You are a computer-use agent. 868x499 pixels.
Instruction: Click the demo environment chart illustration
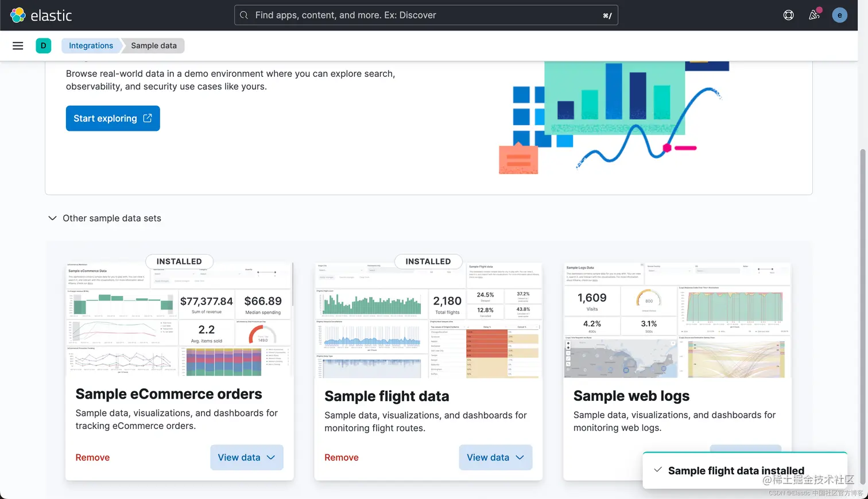coord(614,118)
